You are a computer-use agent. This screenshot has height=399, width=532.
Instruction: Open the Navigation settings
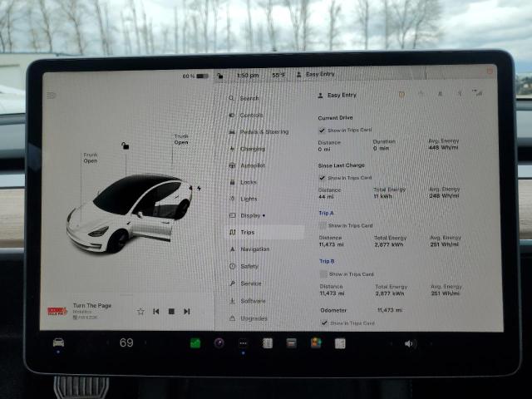249,249
